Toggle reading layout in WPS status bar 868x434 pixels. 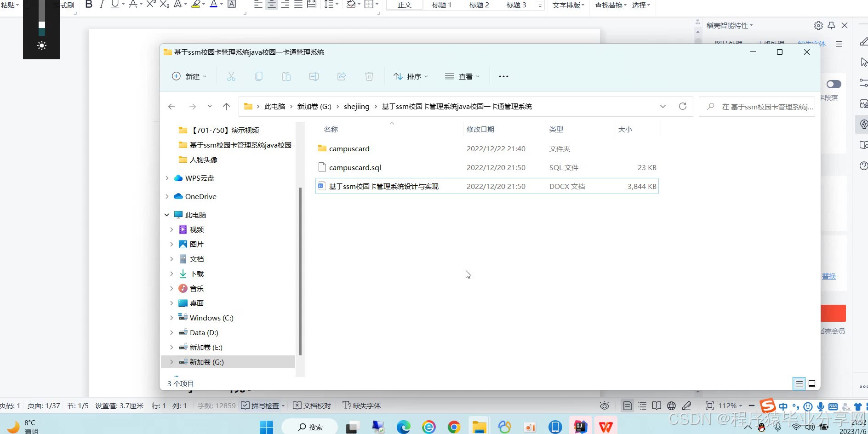pos(657,405)
